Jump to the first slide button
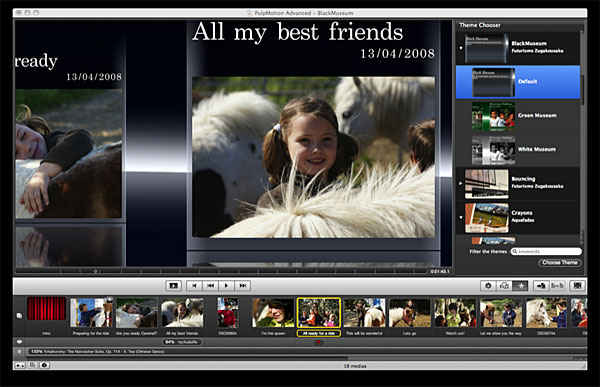This screenshot has height=387, width=600. [194, 286]
